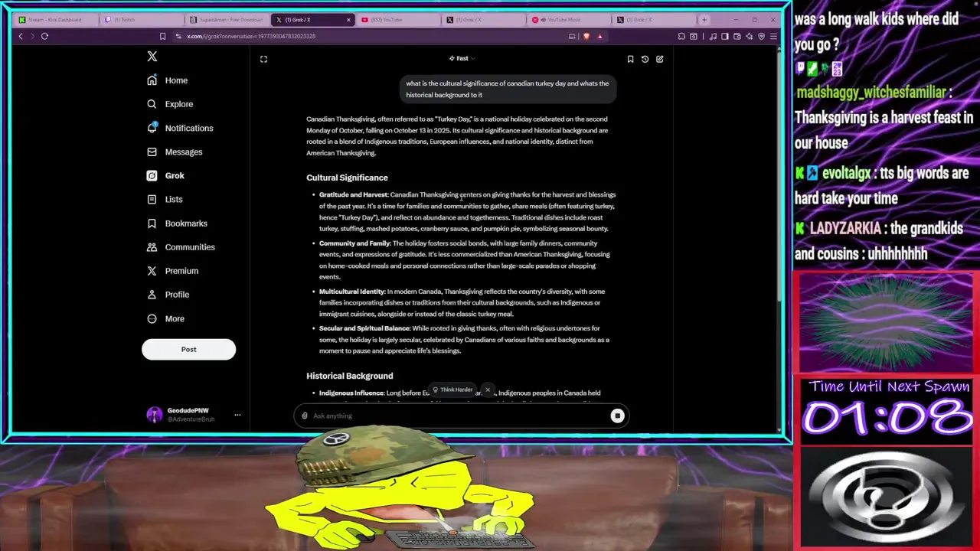Go back in the browser
Image resolution: width=980 pixels, height=551 pixels.
point(21,36)
